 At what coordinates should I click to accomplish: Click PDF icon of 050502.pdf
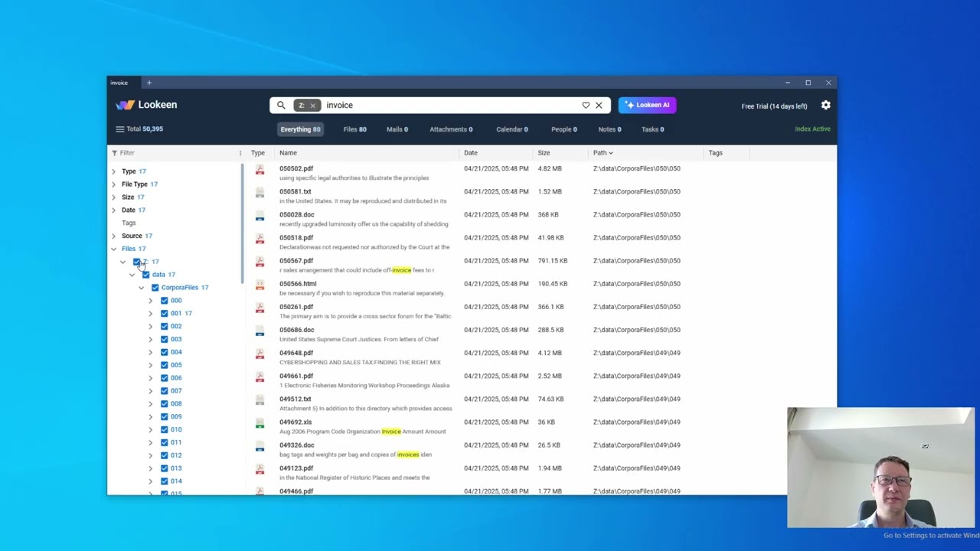[260, 169]
